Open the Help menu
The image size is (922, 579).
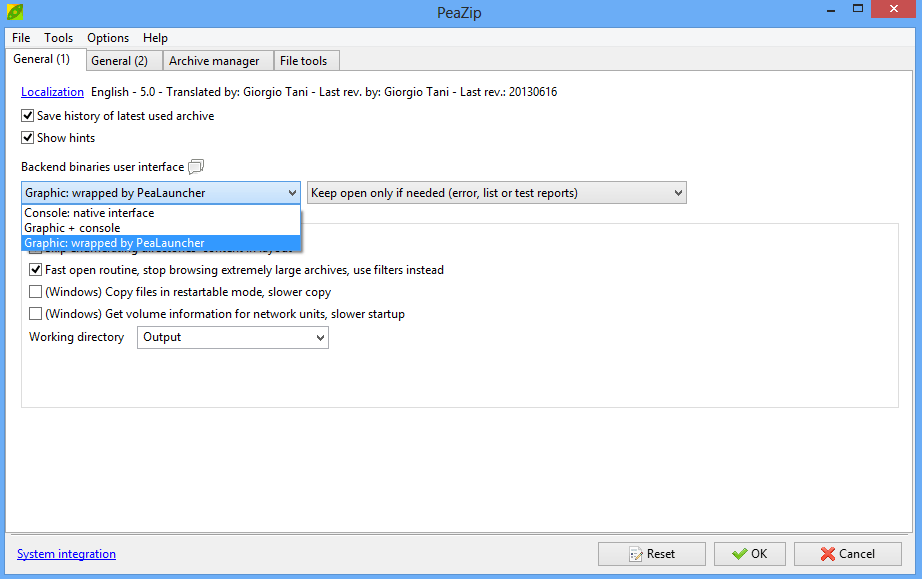(x=155, y=38)
